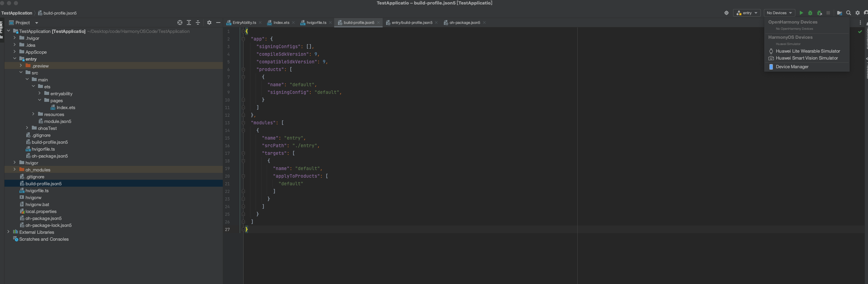Image resolution: width=868 pixels, height=284 pixels.
Task: Open IDE settings gear in top toolbar
Action: [x=858, y=13]
